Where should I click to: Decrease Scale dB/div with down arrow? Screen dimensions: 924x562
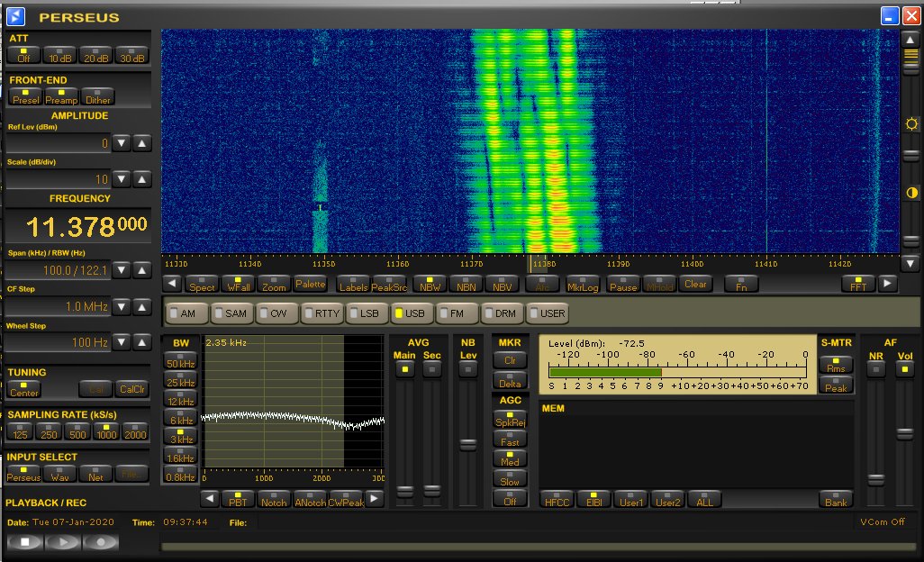(122, 179)
